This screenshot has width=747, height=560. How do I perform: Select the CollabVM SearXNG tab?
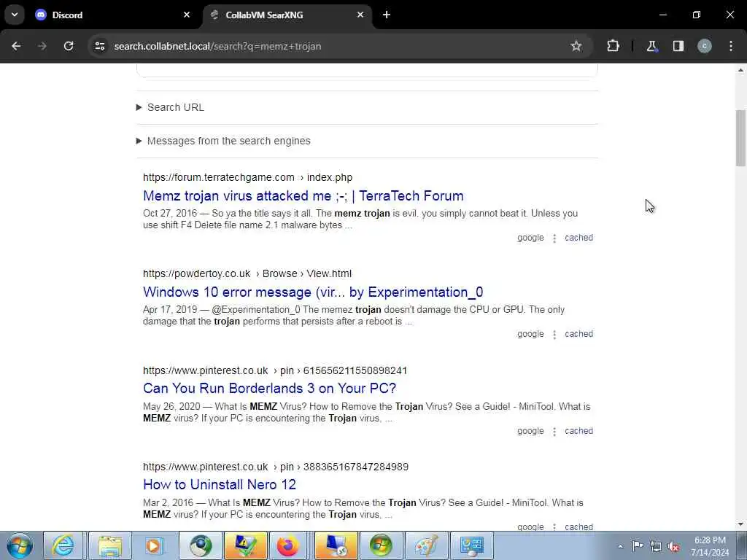288,15
